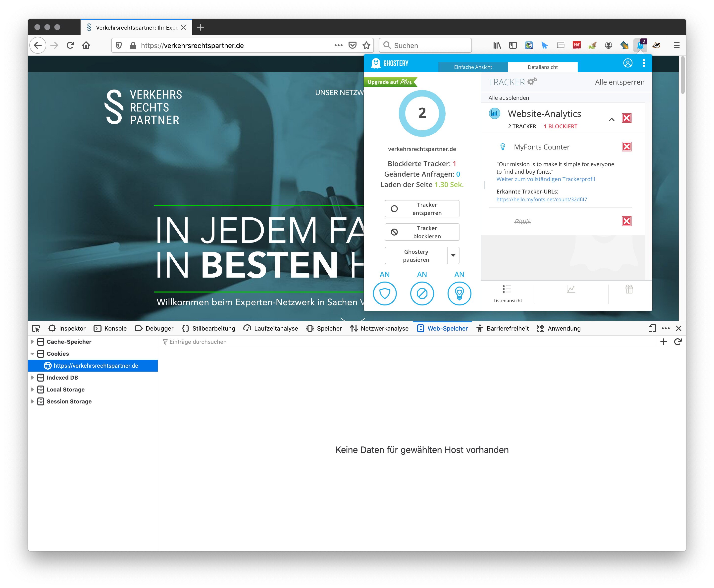
Task: Open the Ghostery rewards gift icon
Action: click(x=629, y=289)
